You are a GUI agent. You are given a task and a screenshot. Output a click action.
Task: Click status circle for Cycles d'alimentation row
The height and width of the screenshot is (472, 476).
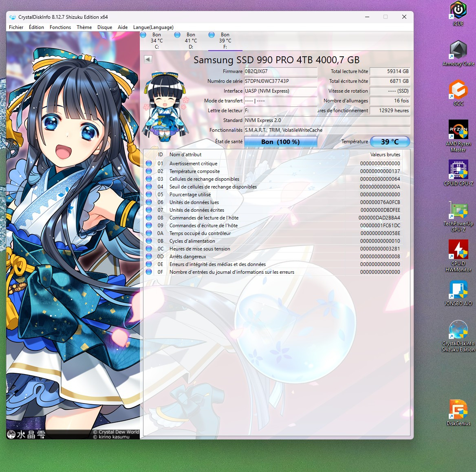(149, 241)
